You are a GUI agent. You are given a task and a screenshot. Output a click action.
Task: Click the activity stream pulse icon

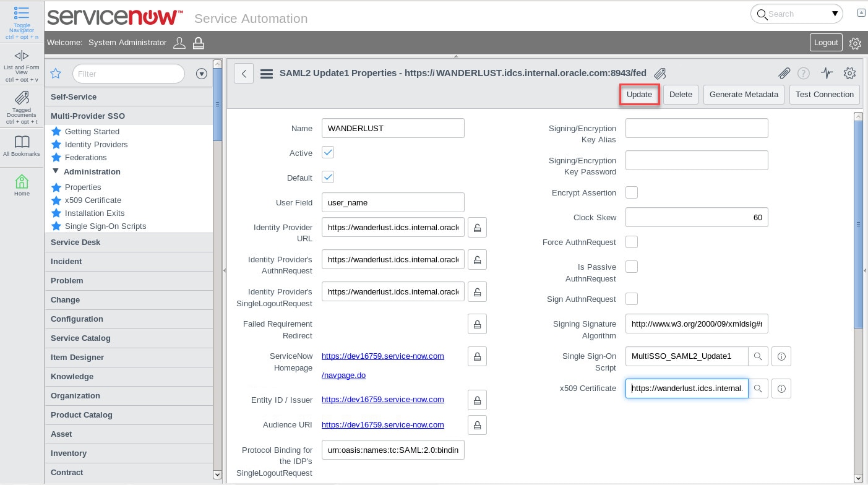pyautogui.click(x=827, y=73)
